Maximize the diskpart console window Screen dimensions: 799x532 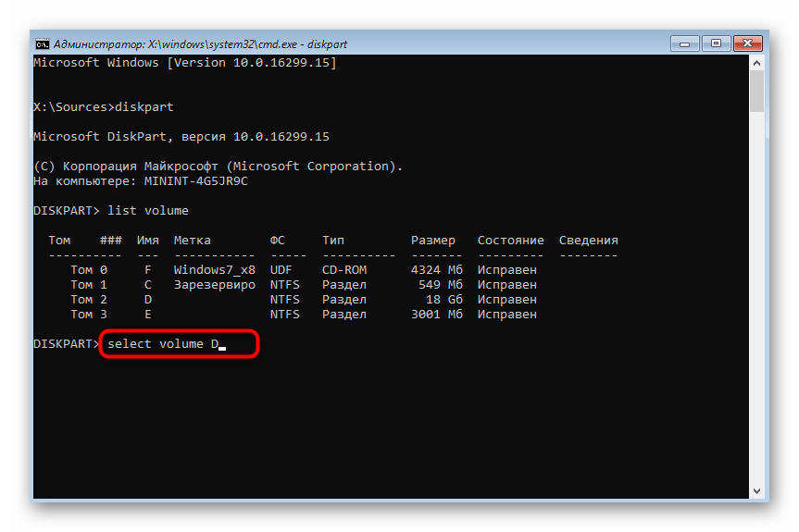click(716, 43)
